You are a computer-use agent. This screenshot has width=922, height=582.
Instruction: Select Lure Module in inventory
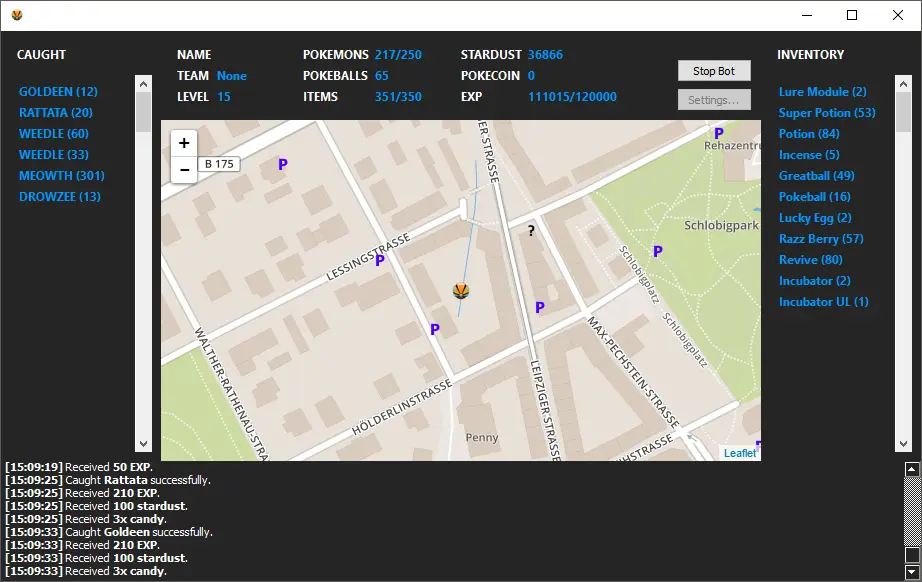822,92
